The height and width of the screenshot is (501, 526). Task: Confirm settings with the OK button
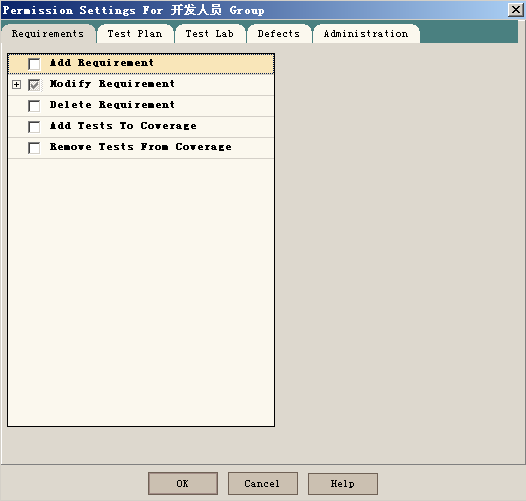183,484
